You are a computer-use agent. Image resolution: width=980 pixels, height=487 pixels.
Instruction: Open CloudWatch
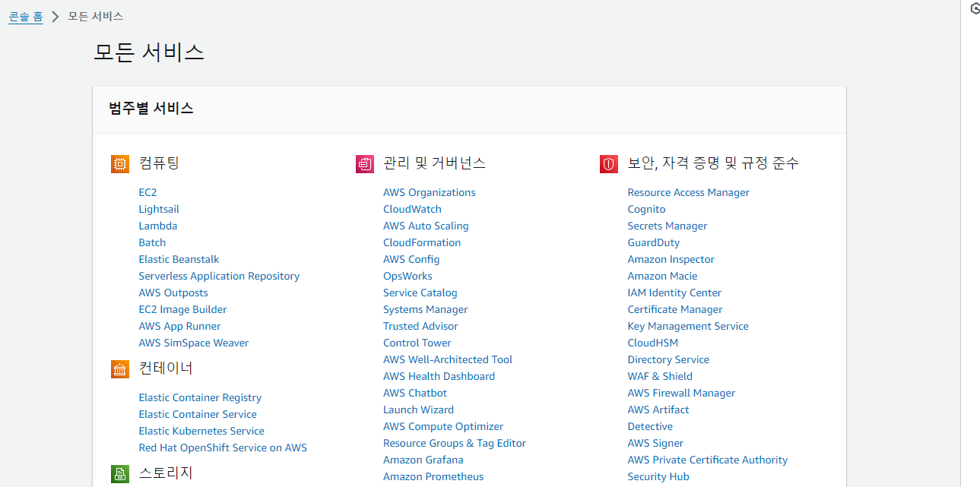(x=412, y=209)
